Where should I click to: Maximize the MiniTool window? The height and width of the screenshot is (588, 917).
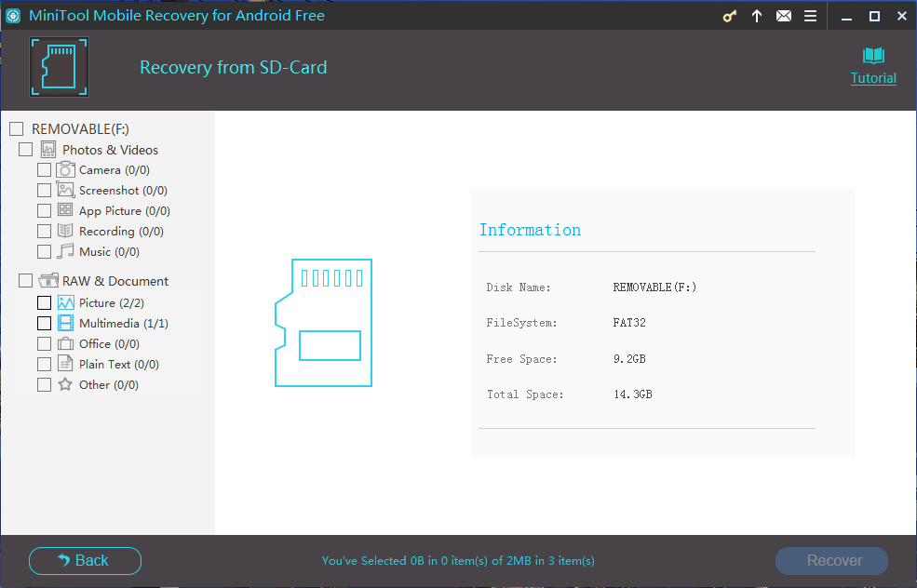874,17
